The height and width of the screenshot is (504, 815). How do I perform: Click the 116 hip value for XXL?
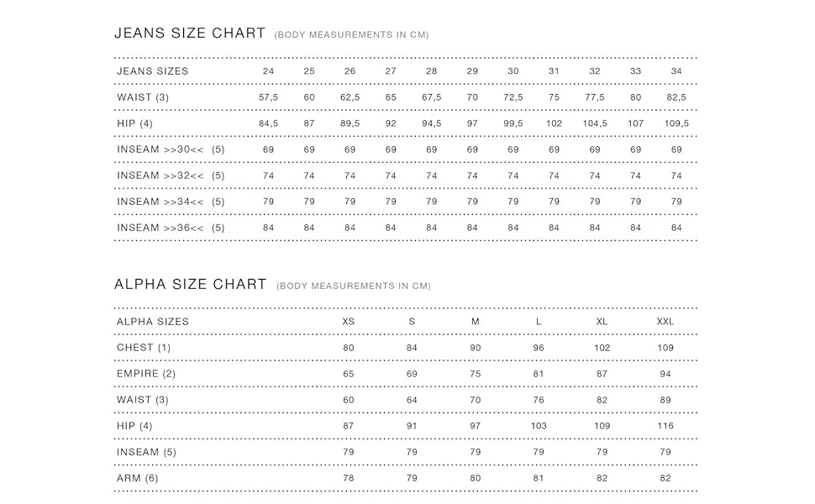tap(665, 426)
